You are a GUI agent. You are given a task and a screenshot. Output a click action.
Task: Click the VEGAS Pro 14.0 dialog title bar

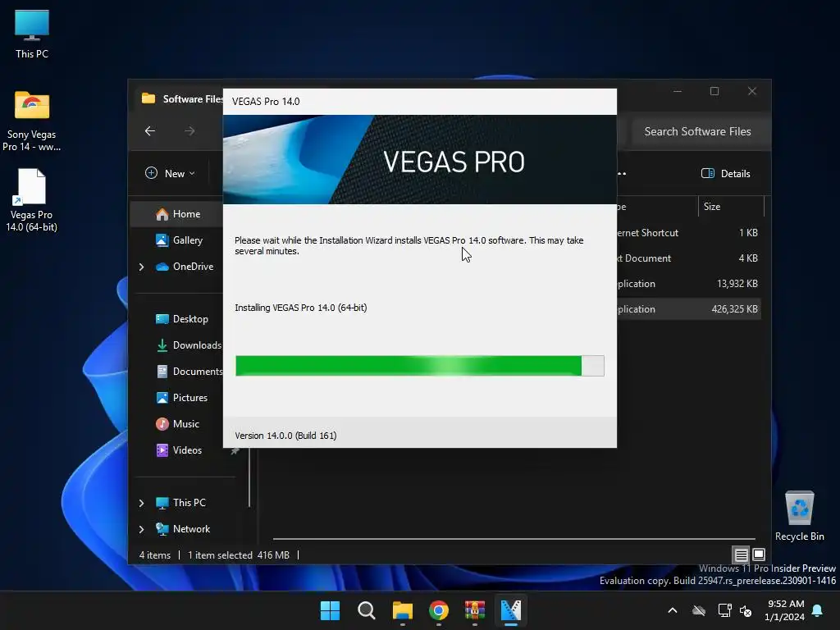419,102
